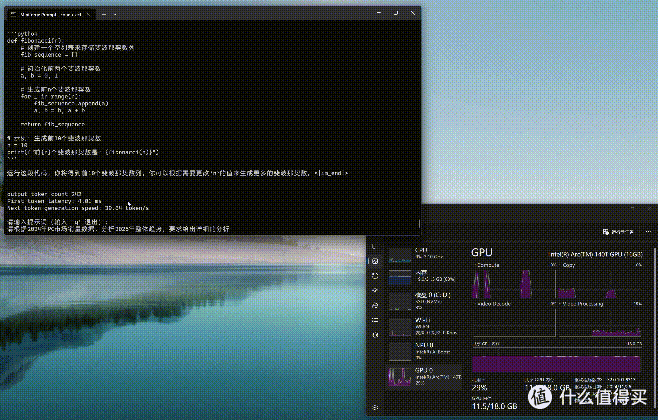Click the Intel(R) Arc(TM) 140T GPU title text

596,254
